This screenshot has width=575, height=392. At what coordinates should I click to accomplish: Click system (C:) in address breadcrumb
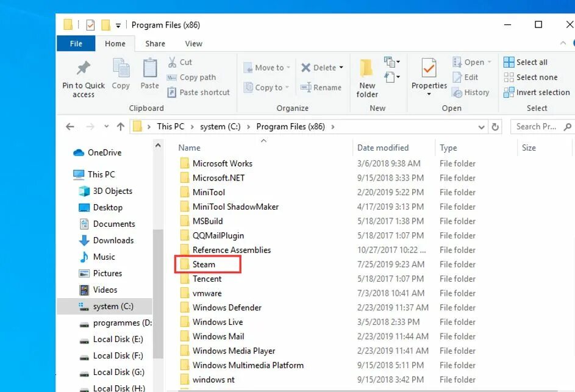pyautogui.click(x=220, y=127)
